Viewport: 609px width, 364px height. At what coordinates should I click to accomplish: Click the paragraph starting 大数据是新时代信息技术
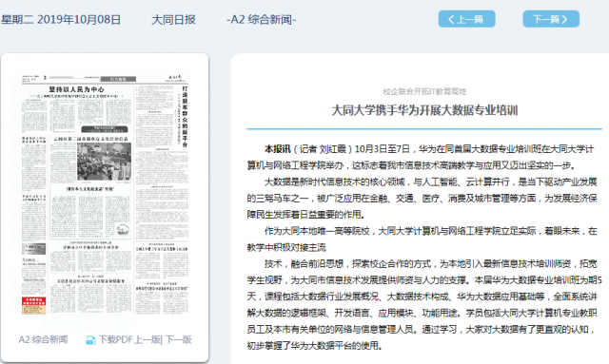tap(422, 198)
